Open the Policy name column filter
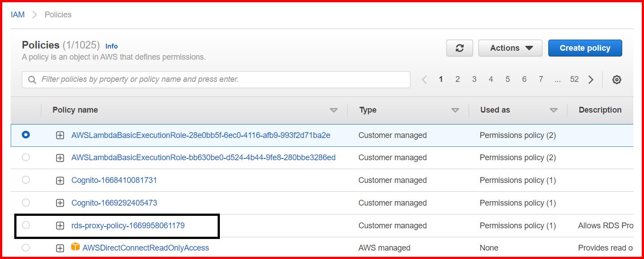The height and width of the screenshot is (259, 644). [335, 110]
